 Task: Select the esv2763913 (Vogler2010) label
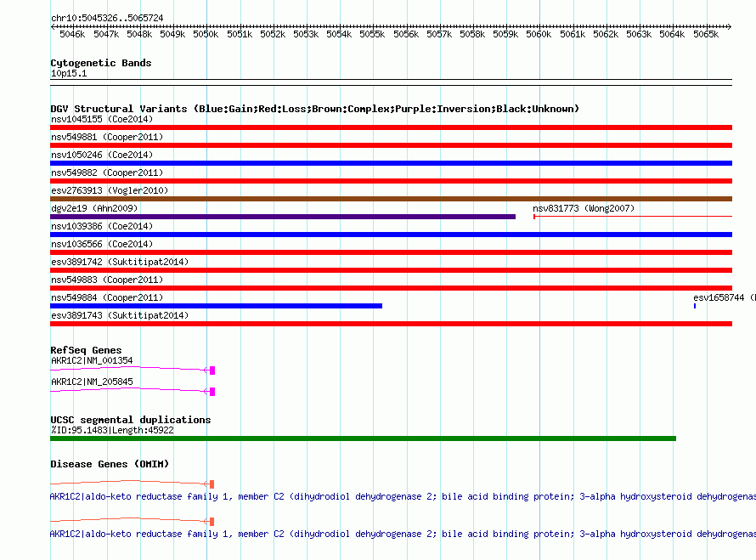tap(110, 190)
